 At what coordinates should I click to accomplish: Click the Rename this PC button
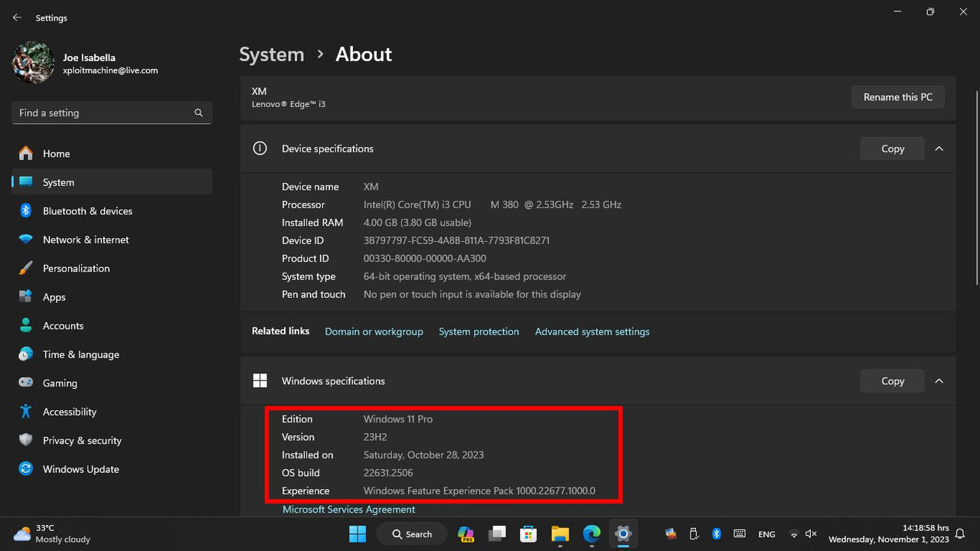898,97
